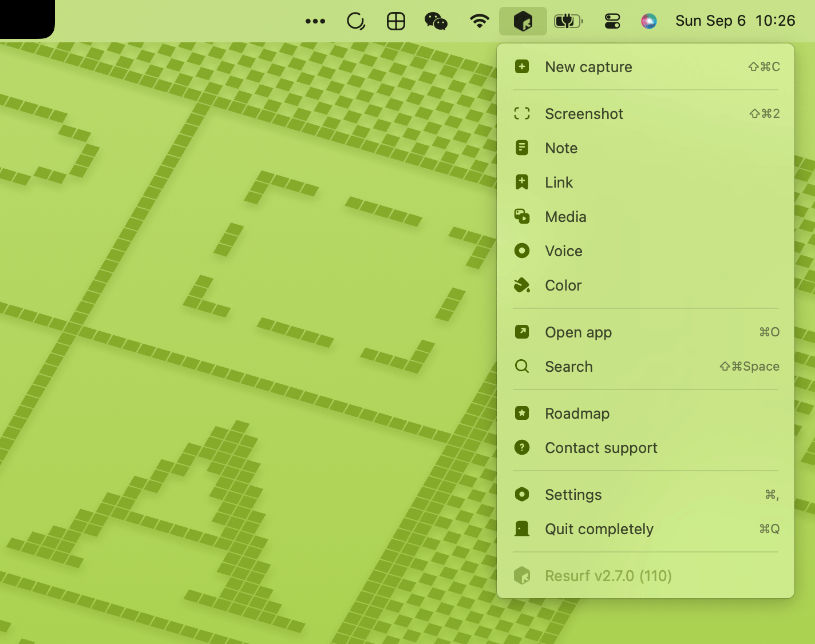Click the question mark icon by Contact support
This screenshot has width=815, height=644.
522,448
